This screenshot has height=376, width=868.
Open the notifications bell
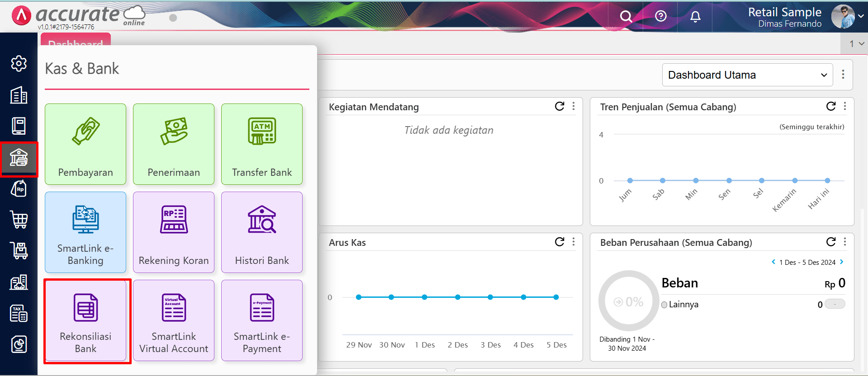(695, 17)
